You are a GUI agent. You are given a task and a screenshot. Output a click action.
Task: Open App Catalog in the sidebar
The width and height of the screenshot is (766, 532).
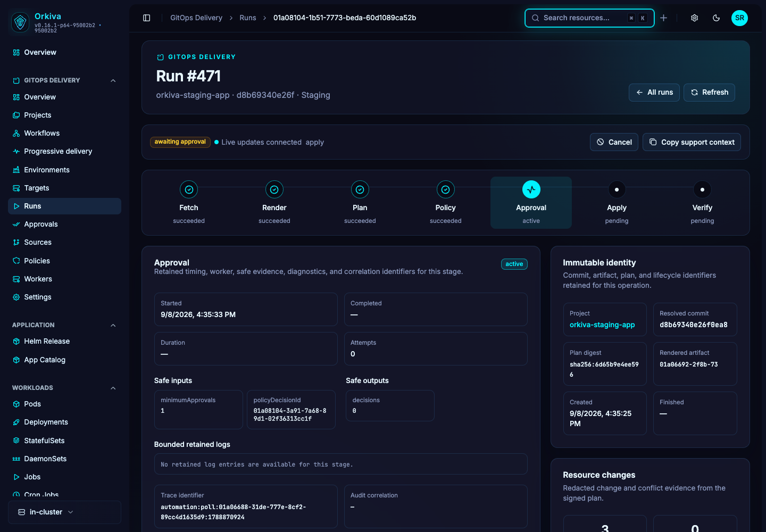click(x=64, y=360)
